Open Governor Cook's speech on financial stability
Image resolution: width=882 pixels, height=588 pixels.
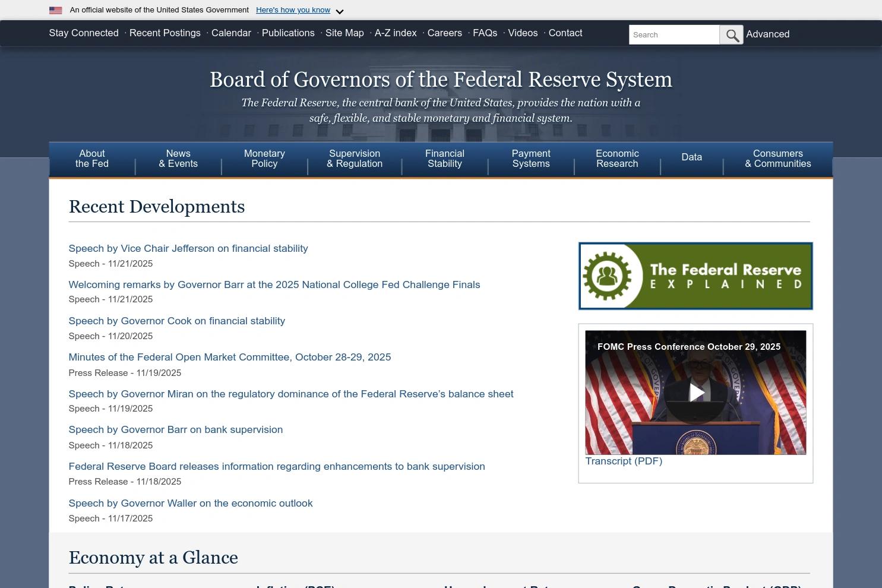coord(177,321)
